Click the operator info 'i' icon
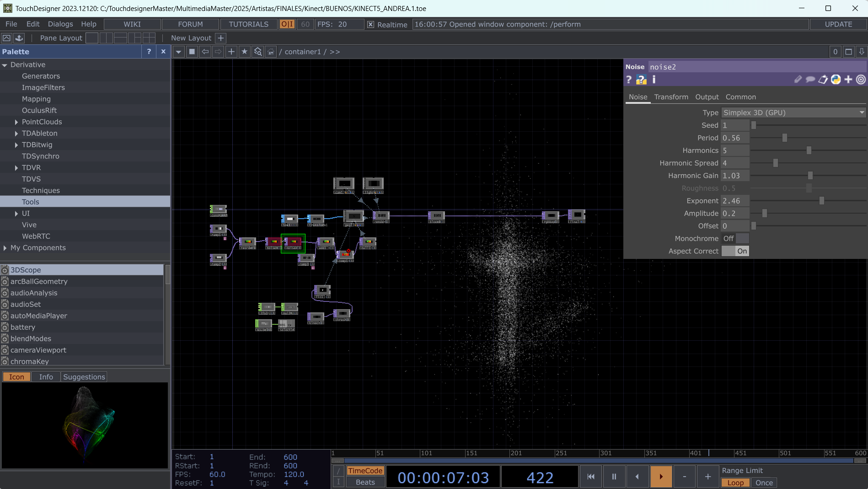This screenshot has width=868, height=489. click(654, 80)
